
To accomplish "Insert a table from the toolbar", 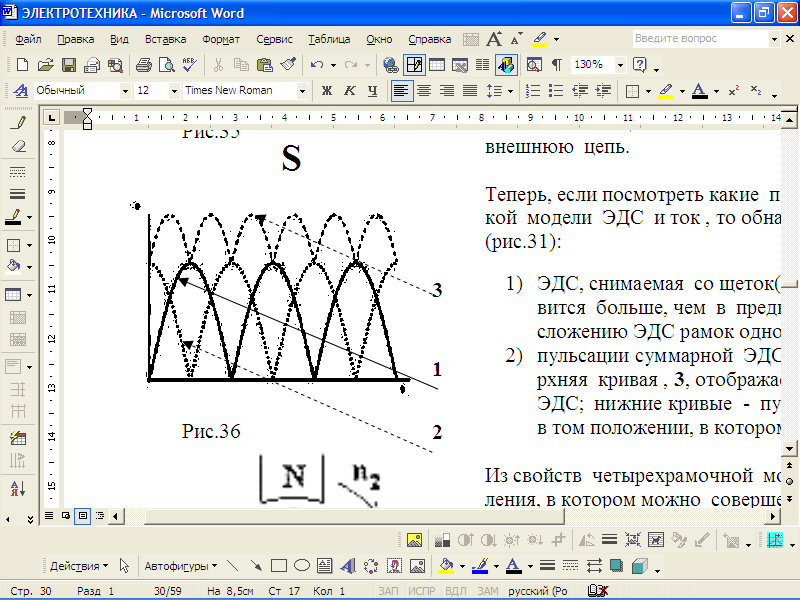I will 437,65.
